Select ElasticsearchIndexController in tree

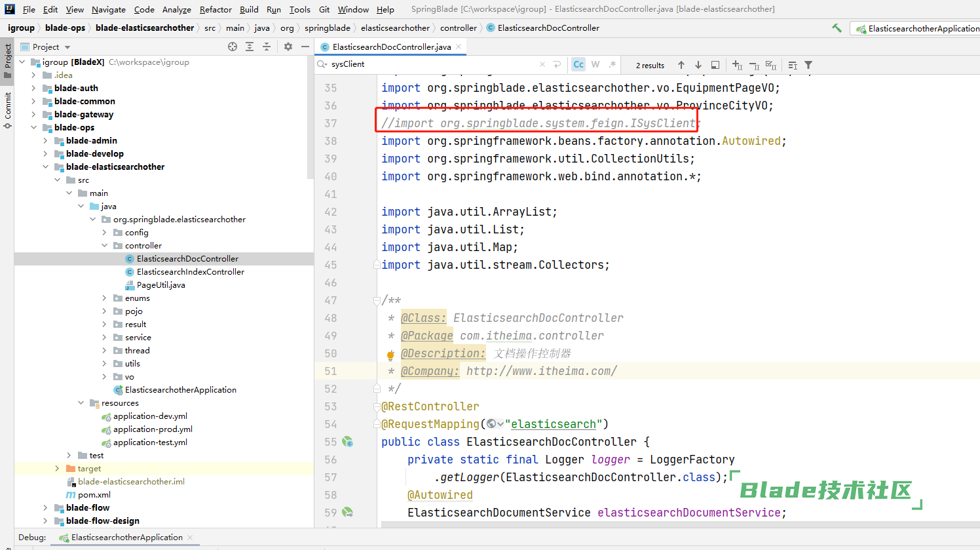pyautogui.click(x=190, y=271)
